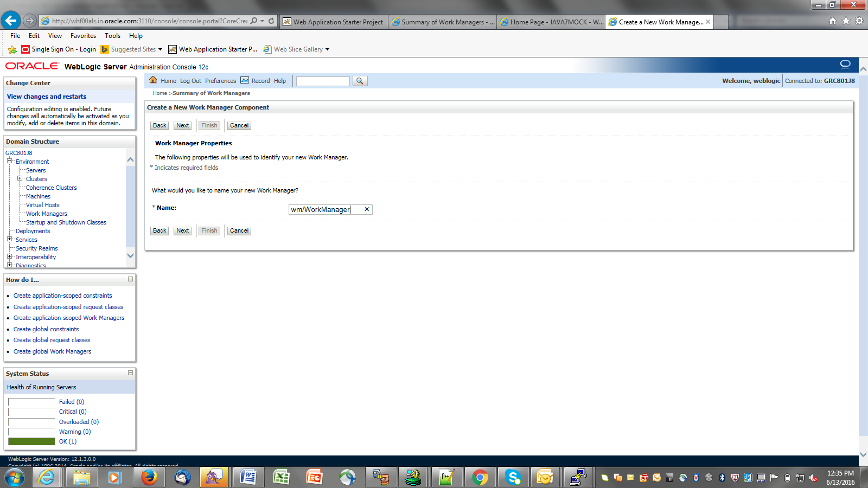Open the Tools menu
The height and width of the screenshot is (488, 868).
coord(113,36)
